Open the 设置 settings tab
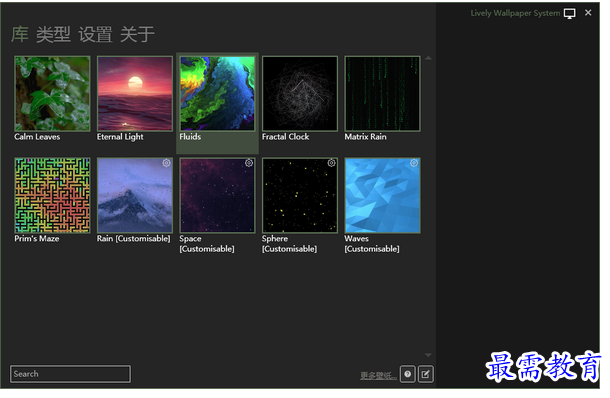The image size is (610, 398). [x=95, y=34]
